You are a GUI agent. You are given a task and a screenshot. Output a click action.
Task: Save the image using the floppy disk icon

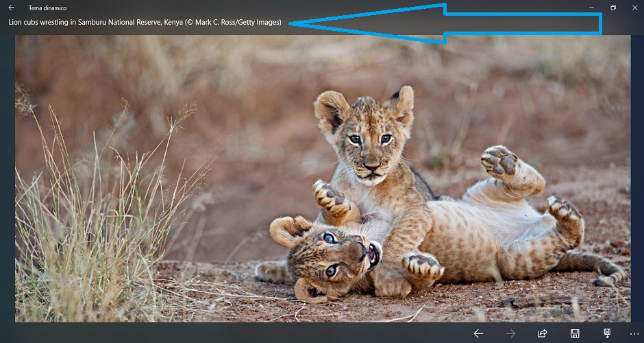(x=575, y=333)
